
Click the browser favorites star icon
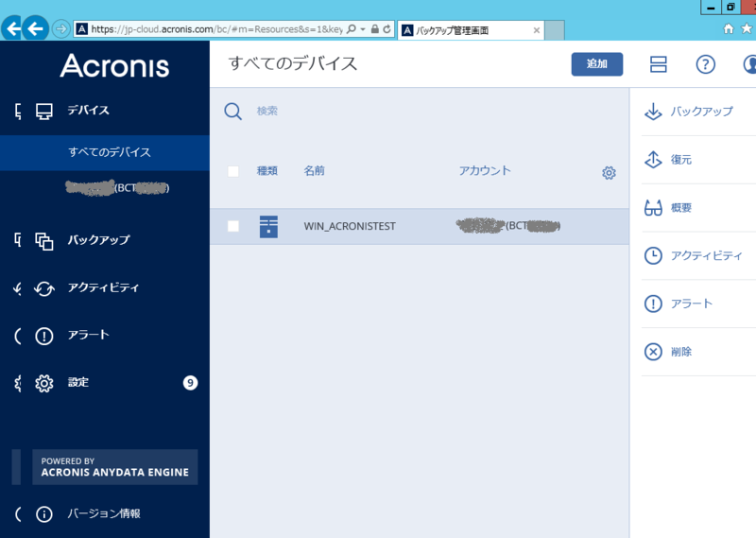[x=747, y=28]
